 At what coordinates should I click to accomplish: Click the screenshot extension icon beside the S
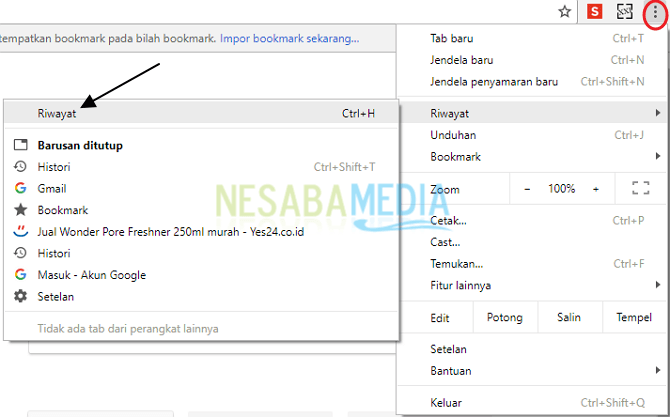(x=625, y=12)
